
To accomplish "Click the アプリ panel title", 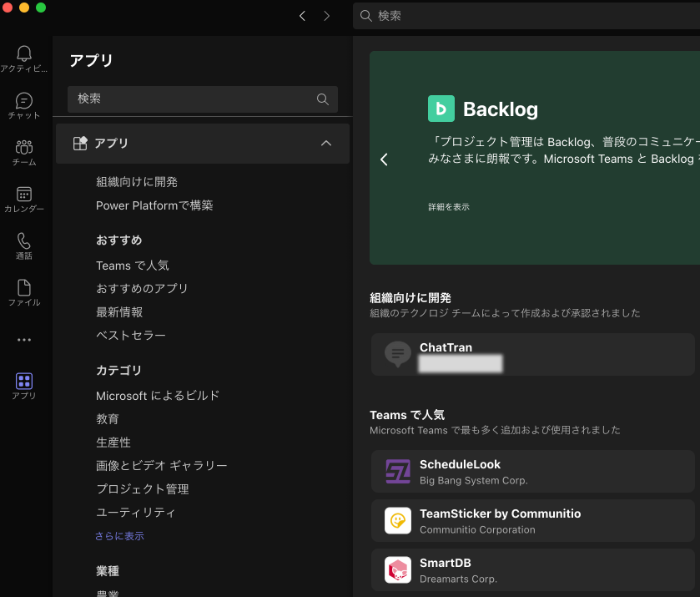I will (91, 60).
